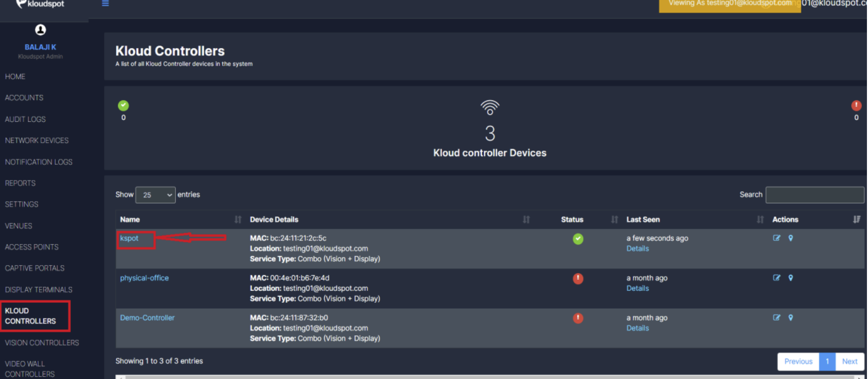This screenshot has width=868, height=379.
Task: Click Details link in kspot row
Action: pyautogui.click(x=638, y=249)
